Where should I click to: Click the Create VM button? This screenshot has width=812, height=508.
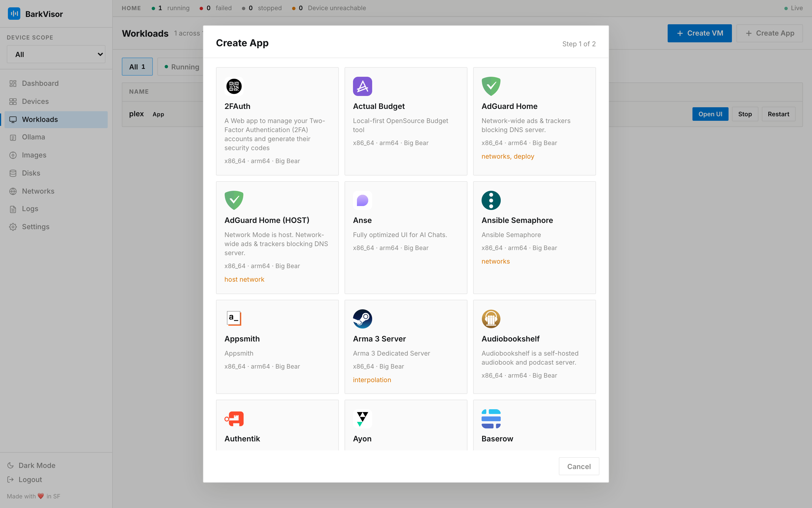click(x=700, y=33)
